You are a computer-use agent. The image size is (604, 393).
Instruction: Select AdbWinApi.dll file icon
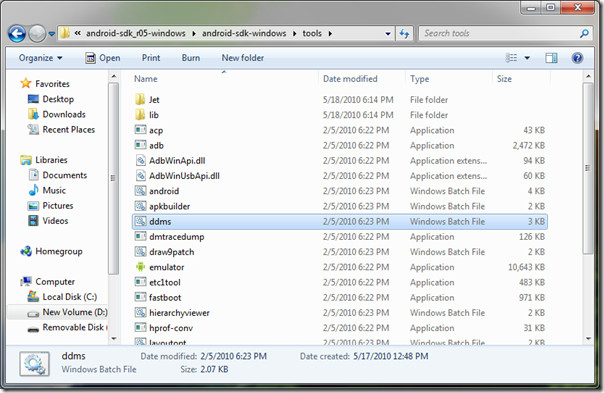(x=141, y=160)
